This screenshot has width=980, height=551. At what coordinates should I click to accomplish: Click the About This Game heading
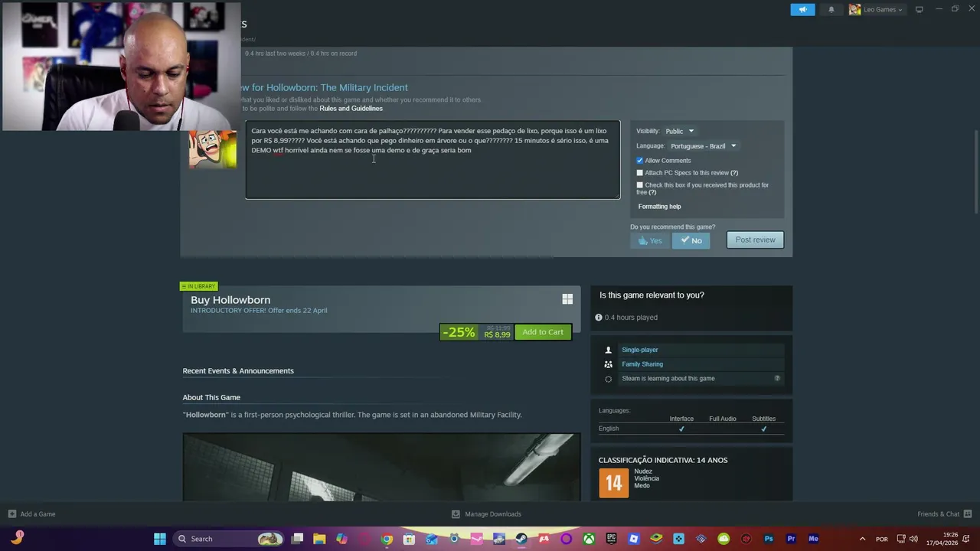(211, 397)
